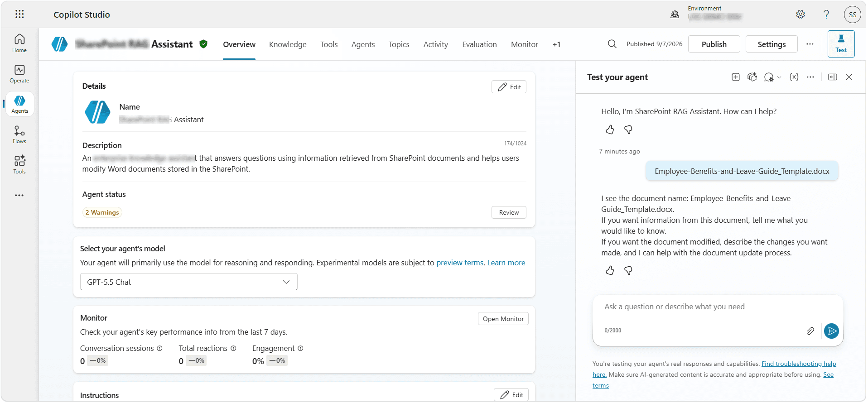The image size is (868, 403).
Task: Expand the conversation tracking dropdown arrow
Action: [779, 77]
